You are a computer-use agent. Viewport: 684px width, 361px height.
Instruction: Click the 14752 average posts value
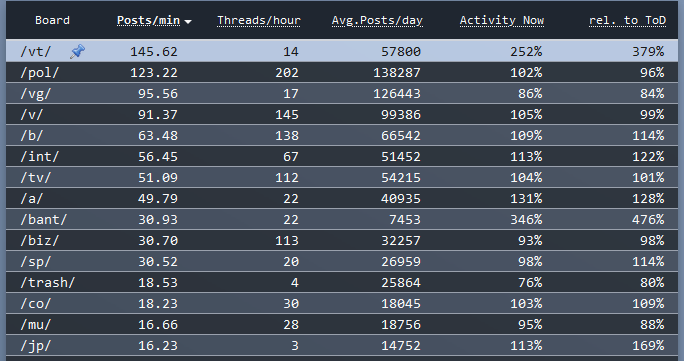401,345
